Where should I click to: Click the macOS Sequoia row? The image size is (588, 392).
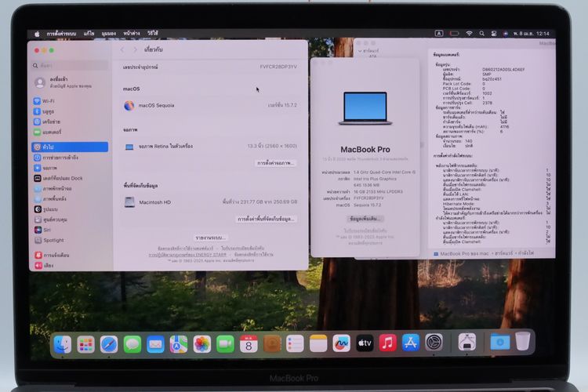pyautogui.click(x=210, y=105)
